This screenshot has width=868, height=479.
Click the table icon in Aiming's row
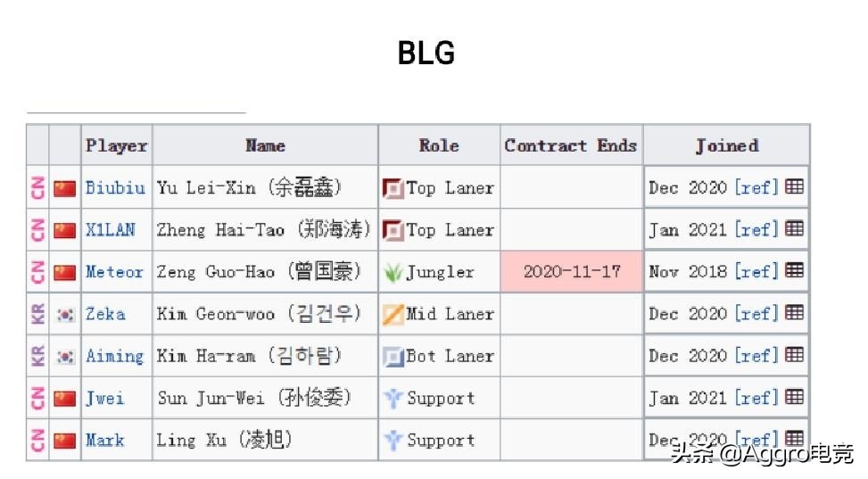[x=794, y=354]
